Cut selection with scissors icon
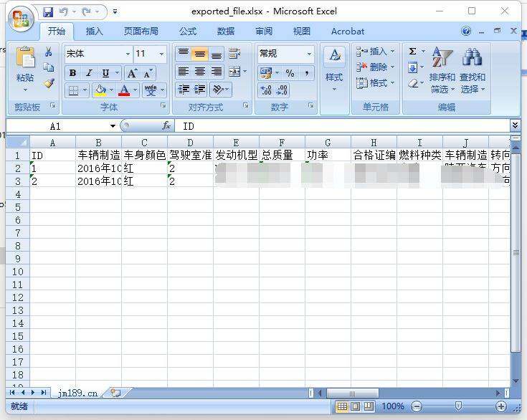Image resolution: width=527 pixels, height=420 pixels. 49,52
